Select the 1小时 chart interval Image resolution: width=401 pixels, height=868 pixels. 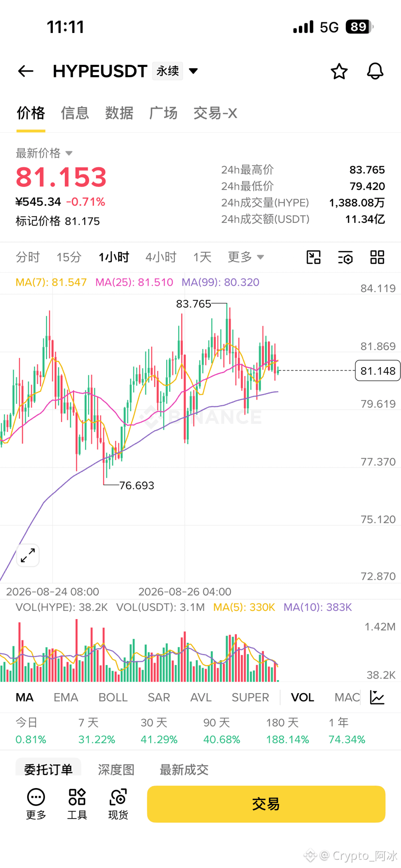pyautogui.click(x=114, y=257)
